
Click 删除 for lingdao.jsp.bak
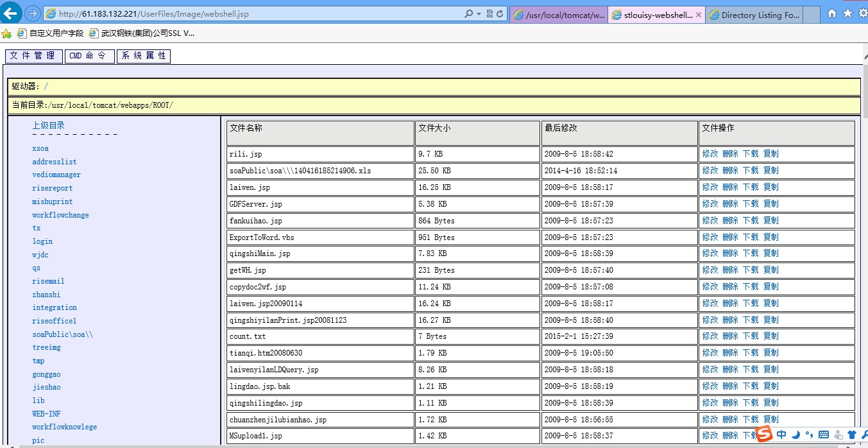(730, 386)
